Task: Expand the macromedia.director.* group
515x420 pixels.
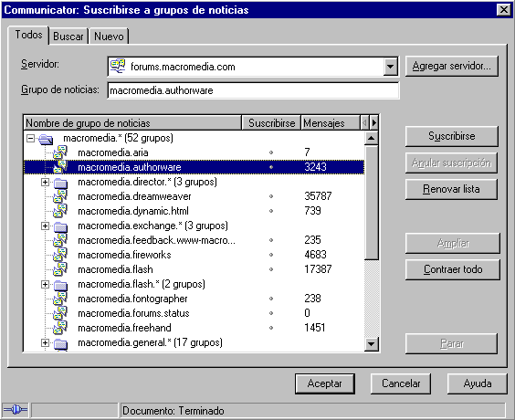Action: (45, 182)
